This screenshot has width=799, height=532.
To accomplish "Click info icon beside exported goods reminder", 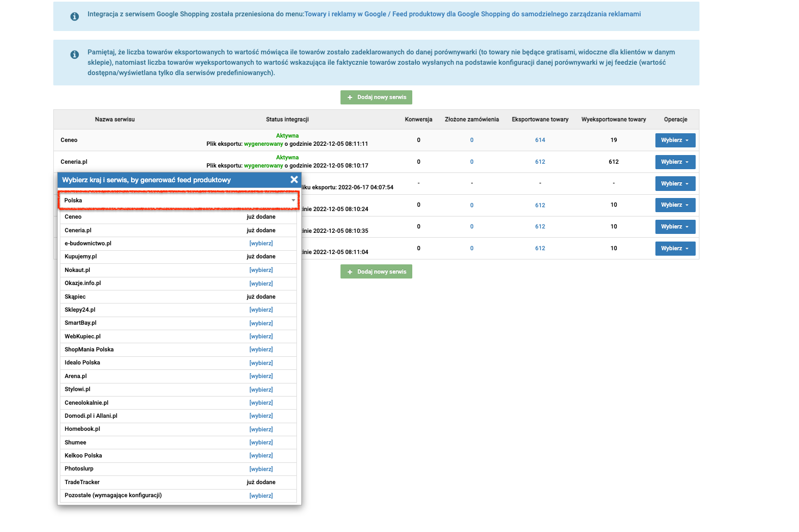I will coord(75,54).
